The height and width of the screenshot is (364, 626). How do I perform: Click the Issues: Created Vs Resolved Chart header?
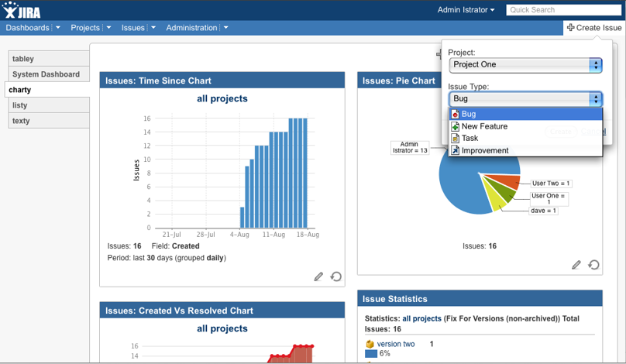click(x=222, y=311)
